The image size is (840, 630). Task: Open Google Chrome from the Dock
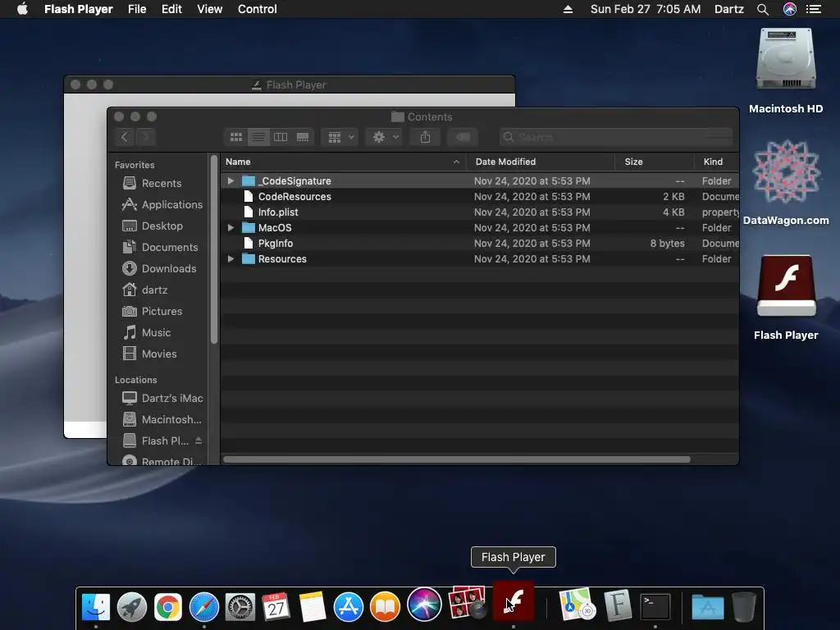point(168,607)
